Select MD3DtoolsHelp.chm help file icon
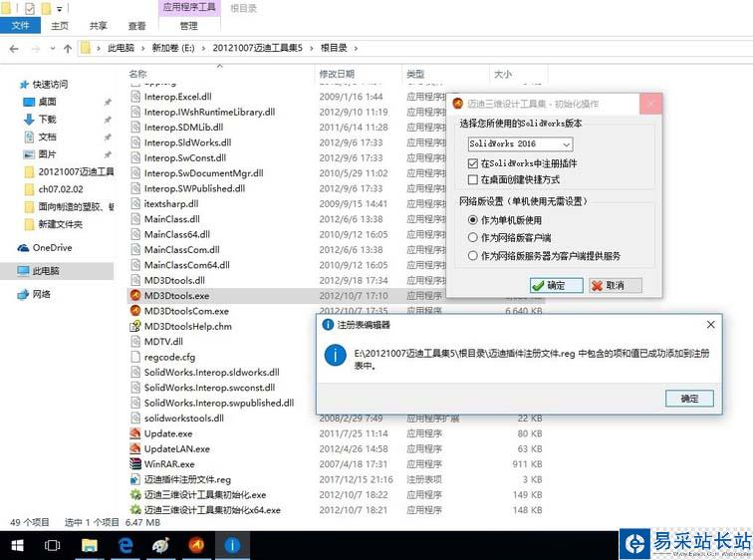The height and width of the screenshot is (560, 753). point(135,326)
